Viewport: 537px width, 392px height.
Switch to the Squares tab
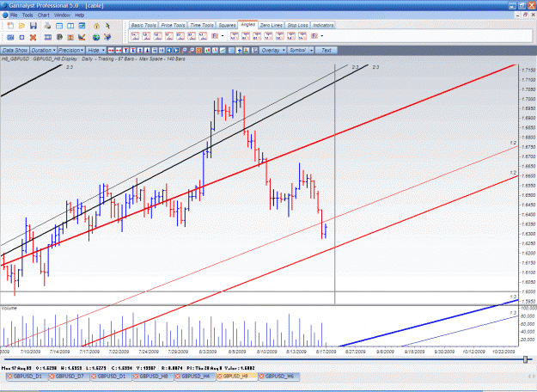pyautogui.click(x=227, y=25)
